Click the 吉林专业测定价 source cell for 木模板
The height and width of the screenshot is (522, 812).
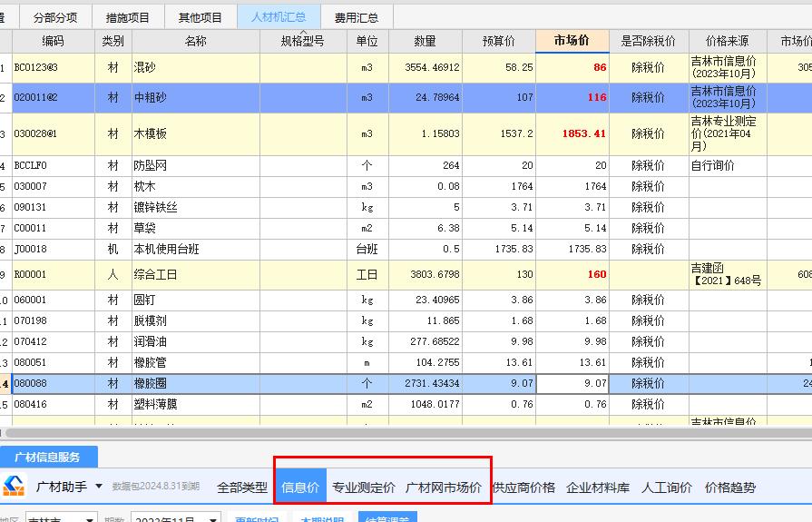[728, 133]
